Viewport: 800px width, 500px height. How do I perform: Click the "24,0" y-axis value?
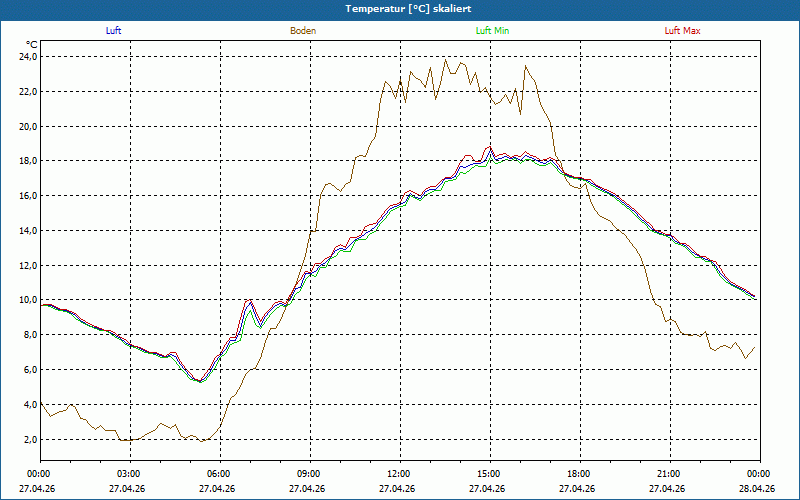point(29,57)
